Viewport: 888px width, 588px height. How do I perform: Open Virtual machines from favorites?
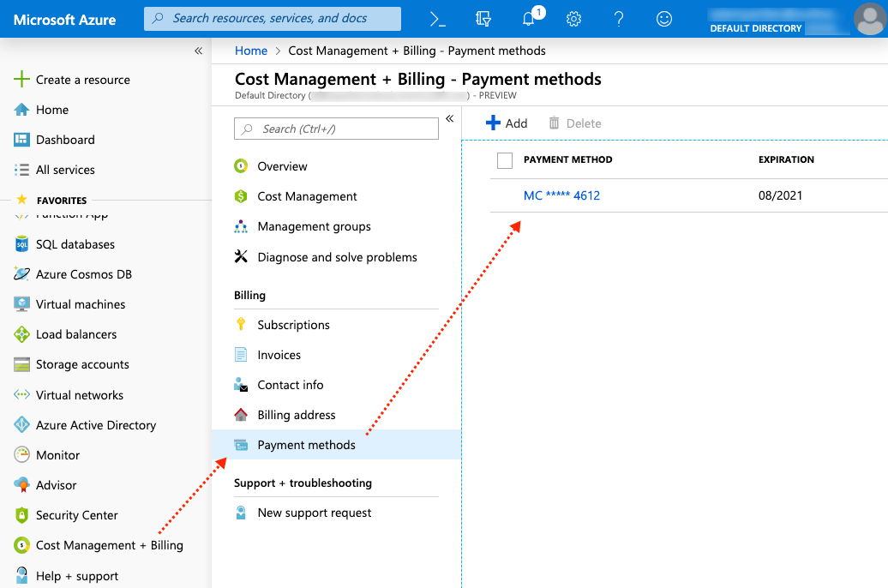(x=81, y=304)
